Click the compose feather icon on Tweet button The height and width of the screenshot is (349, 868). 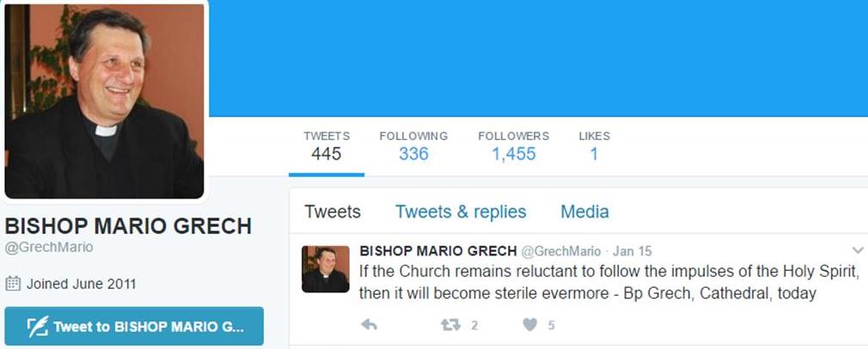(37, 327)
